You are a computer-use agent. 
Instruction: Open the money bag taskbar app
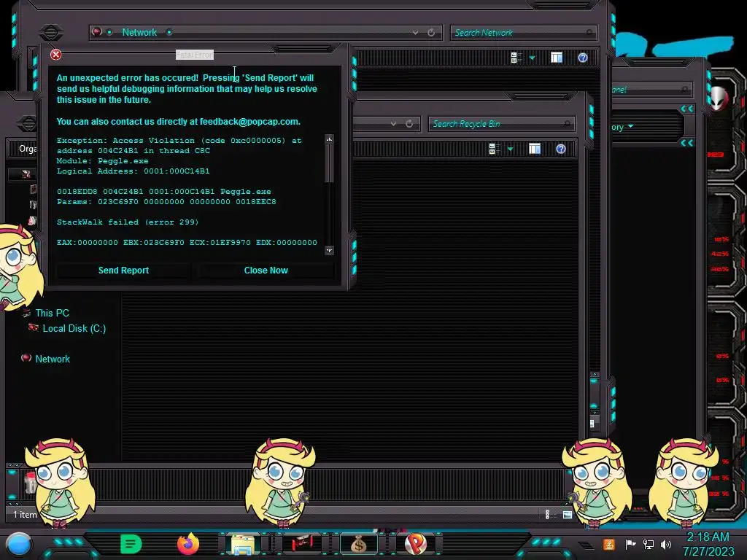click(x=359, y=544)
